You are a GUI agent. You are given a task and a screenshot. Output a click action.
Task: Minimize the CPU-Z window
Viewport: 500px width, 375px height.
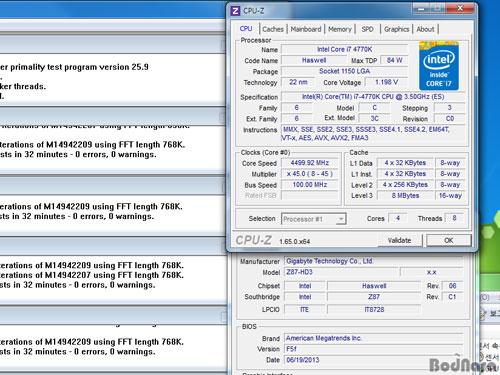tap(421, 8)
